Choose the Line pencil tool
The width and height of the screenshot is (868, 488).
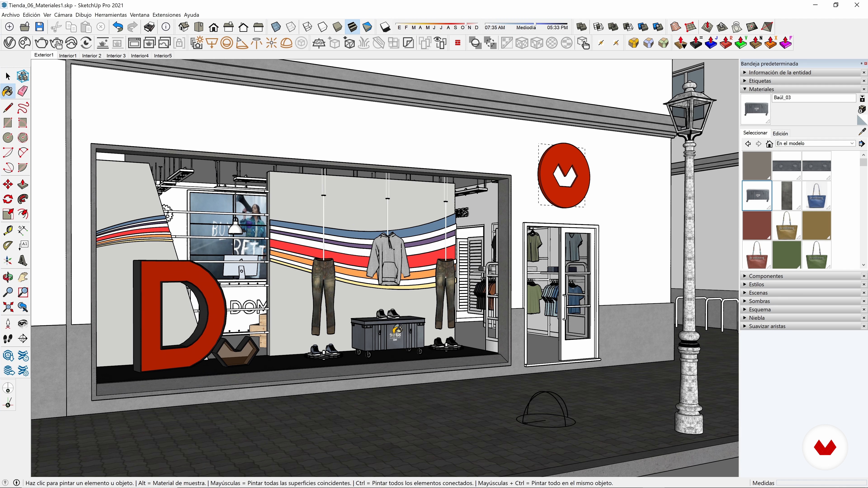(x=8, y=108)
